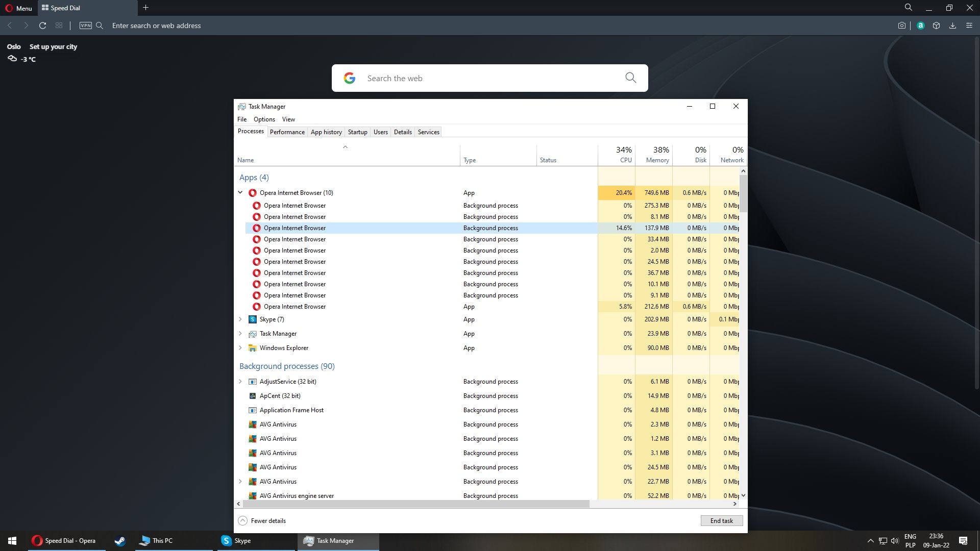Click the Opera browser icon in Apps

point(253,193)
